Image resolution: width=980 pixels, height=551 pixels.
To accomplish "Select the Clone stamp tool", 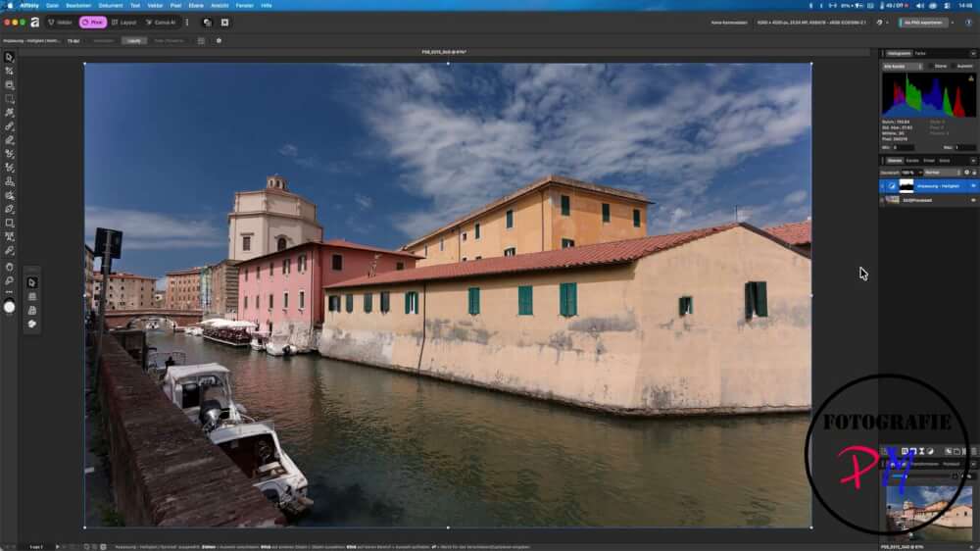I will [10, 181].
